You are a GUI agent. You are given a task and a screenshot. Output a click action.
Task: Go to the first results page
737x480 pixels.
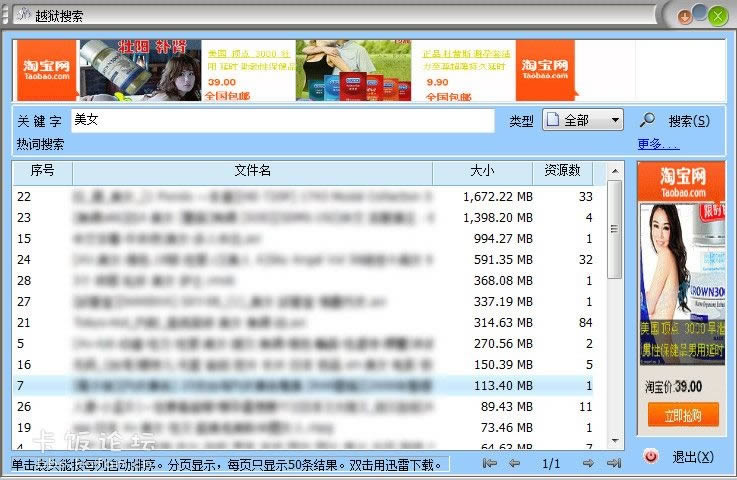pyautogui.click(x=489, y=463)
